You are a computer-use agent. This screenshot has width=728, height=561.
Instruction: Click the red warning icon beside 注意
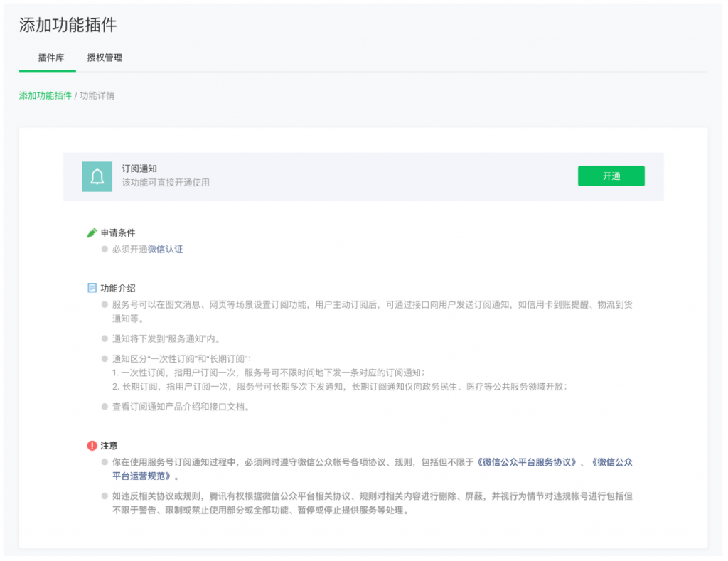(x=92, y=445)
